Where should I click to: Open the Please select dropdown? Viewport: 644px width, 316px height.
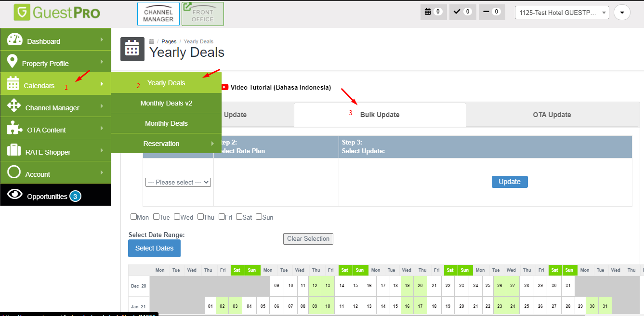point(178,183)
